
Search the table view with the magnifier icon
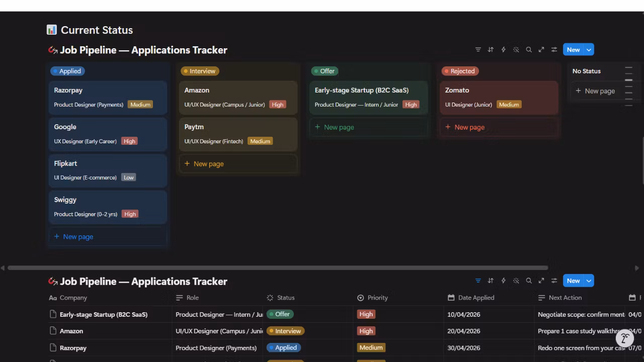pyautogui.click(x=529, y=281)
